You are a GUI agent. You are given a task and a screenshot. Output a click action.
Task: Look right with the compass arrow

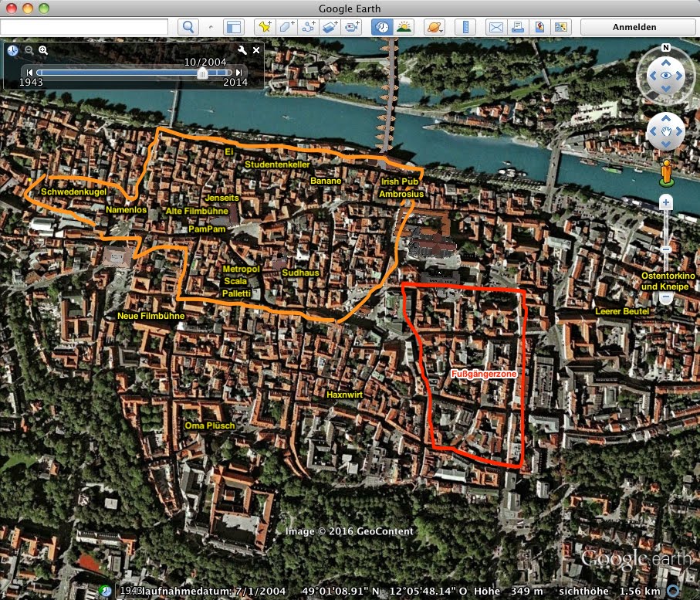[679, 76]
